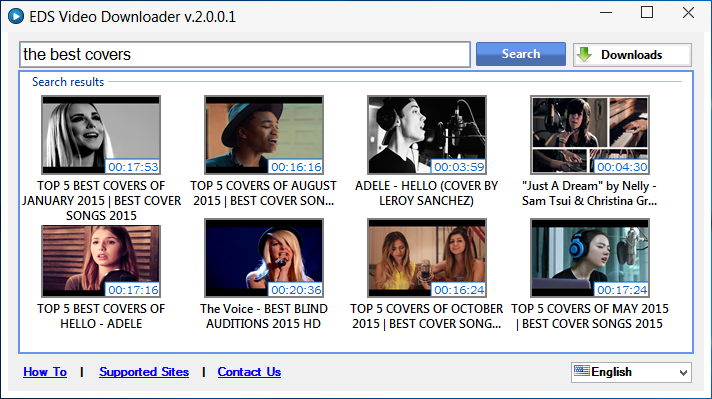This screenshot has width=712, height=399.
Task: Click the title TOP 5 BEST COVERS OF HELLO - ADELE
Action: coord(101,316)
